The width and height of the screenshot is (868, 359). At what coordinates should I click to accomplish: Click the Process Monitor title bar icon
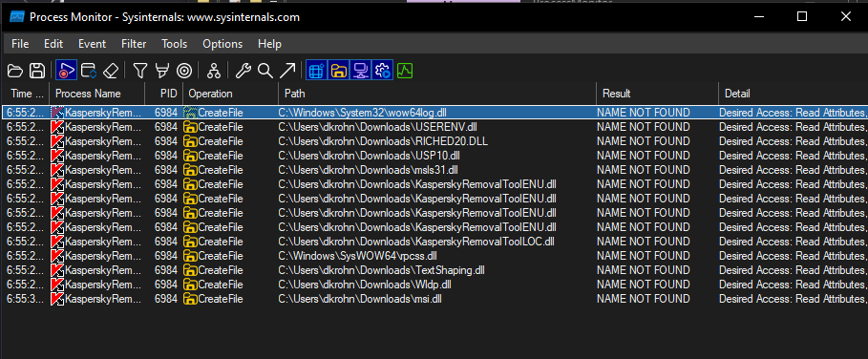click(16, 16)
